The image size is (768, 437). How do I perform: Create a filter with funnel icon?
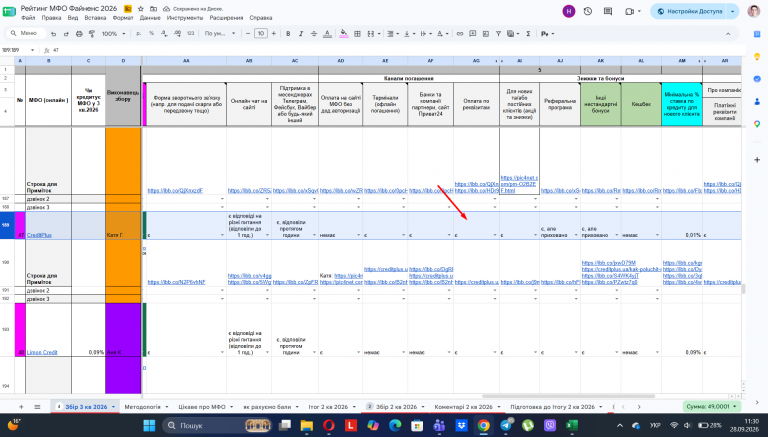tap(498, 34)
